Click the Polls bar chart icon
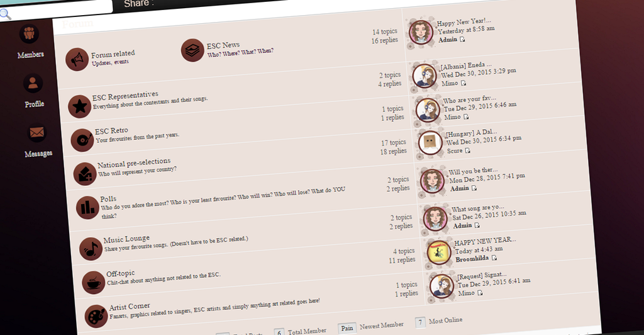Image resolution: width=644 pixels, height=335 pixels. (x=88, y=208)
